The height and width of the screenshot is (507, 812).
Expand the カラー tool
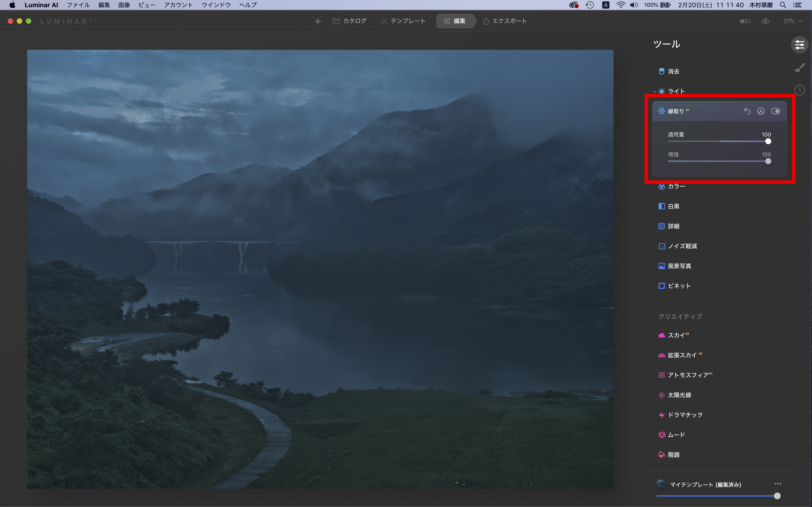click(x=676, y=187)
